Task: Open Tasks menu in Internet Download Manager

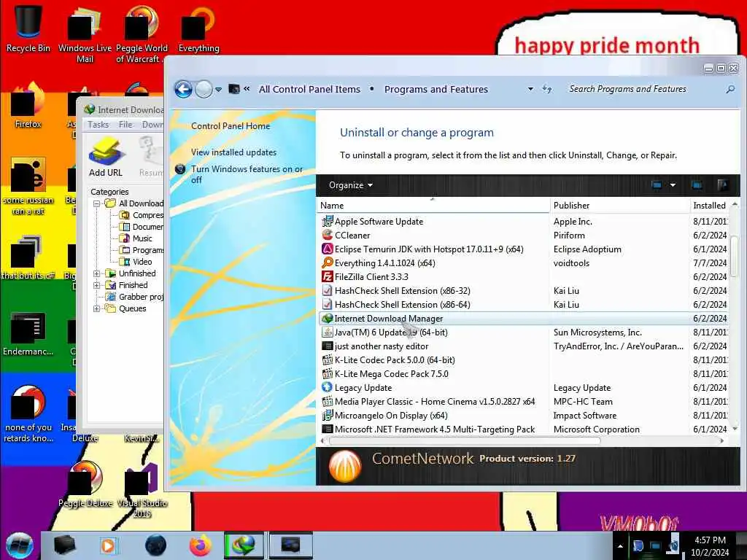Action: pos(98,125)
